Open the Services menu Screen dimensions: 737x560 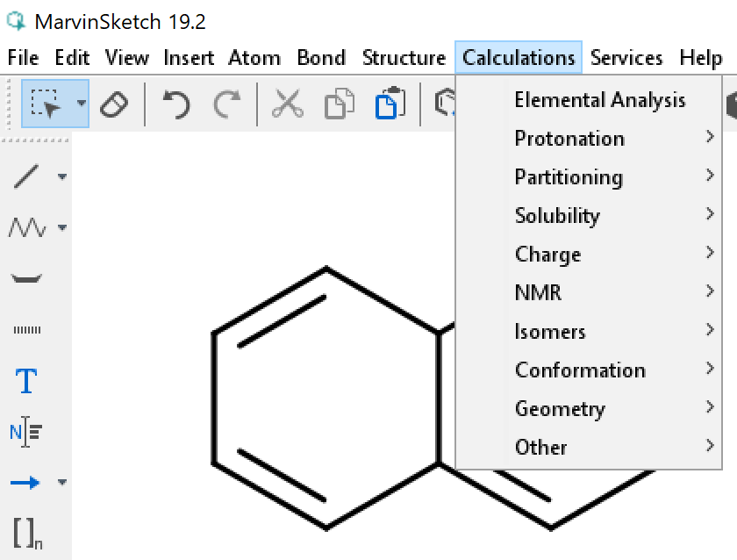(x=627, y=58)
